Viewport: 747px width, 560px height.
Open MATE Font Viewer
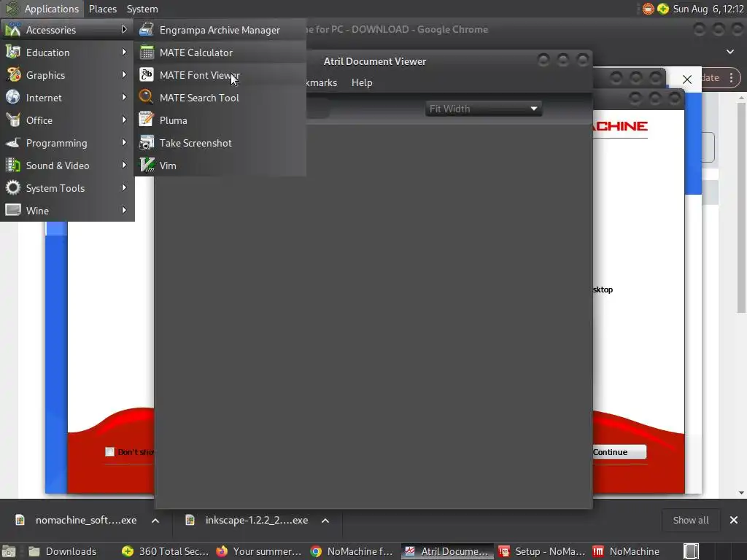(220, 75)
